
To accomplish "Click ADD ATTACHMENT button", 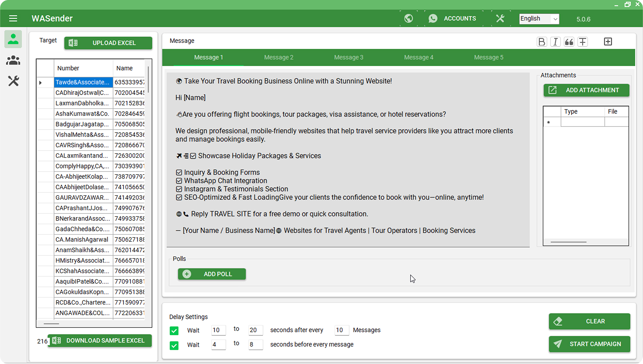I will (x=586, y=90).
